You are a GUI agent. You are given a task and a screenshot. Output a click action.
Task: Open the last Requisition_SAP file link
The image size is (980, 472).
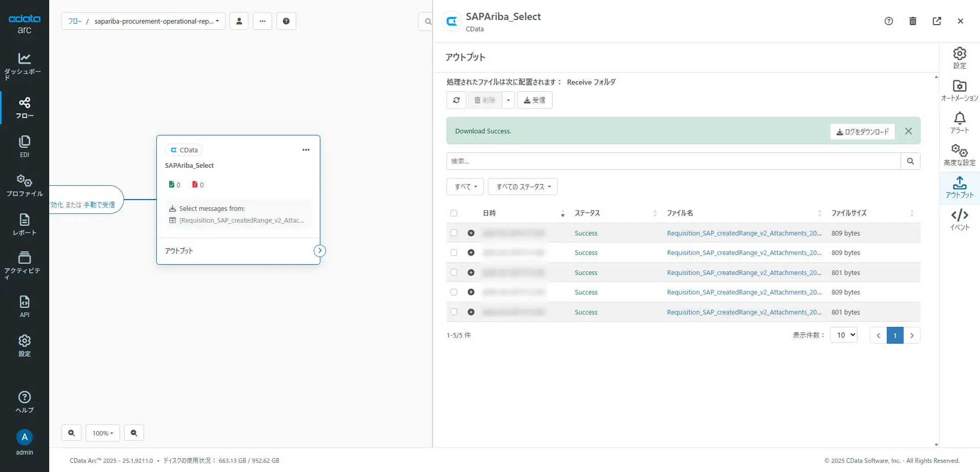[x=744, y=312]
